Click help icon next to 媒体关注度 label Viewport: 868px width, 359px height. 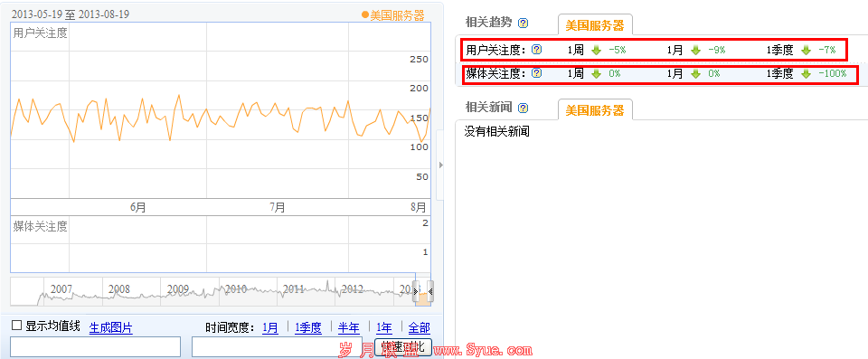pyautogui.click(x=536, y=73)
